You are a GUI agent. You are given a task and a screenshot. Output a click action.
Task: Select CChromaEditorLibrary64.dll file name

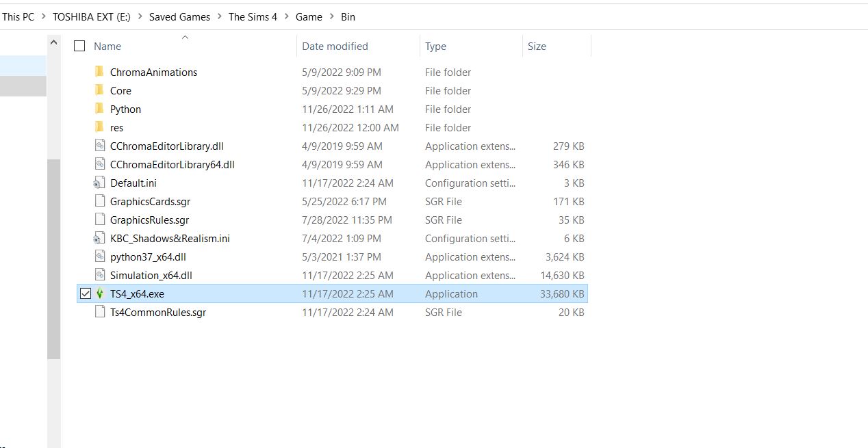[x=173, y=164]
